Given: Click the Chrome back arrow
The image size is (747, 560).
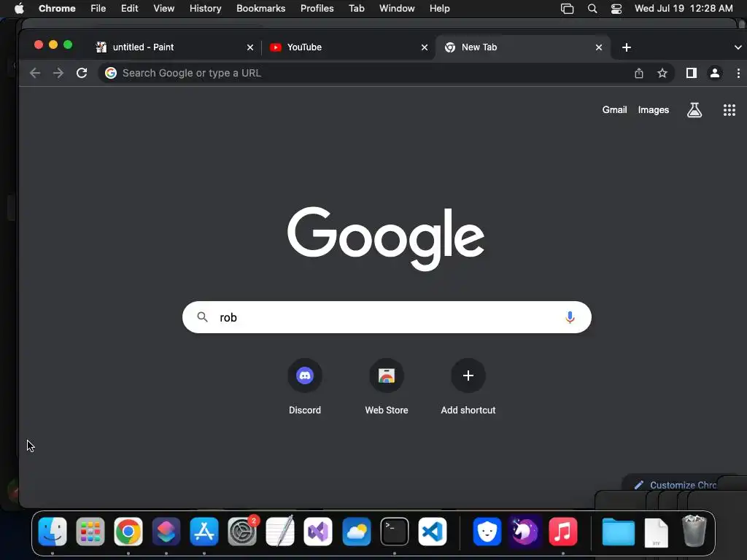Looking at the screenshot, I should point(35,73).
